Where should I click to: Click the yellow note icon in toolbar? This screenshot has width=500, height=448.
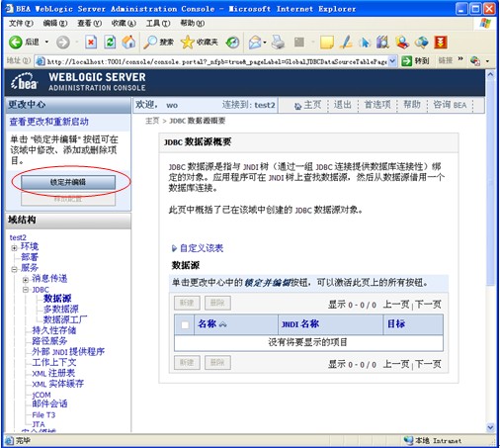(x=327, y=43)
